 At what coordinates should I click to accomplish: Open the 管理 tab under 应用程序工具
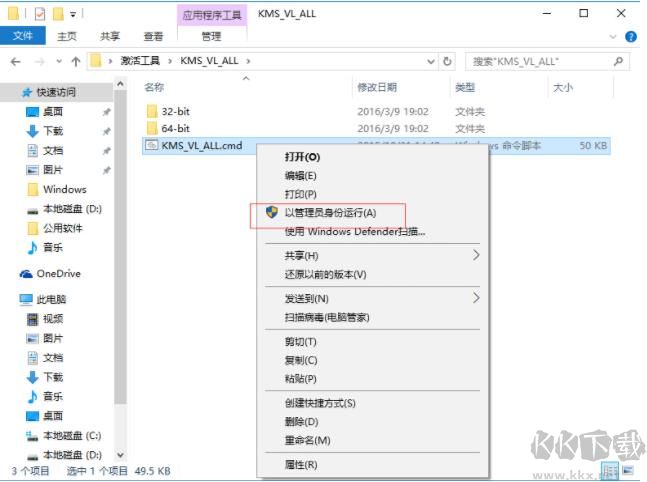211,36
